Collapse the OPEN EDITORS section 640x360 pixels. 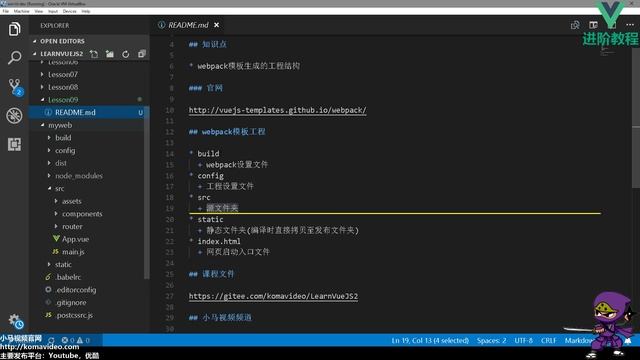pyautogui.click(x=35, y=41)
